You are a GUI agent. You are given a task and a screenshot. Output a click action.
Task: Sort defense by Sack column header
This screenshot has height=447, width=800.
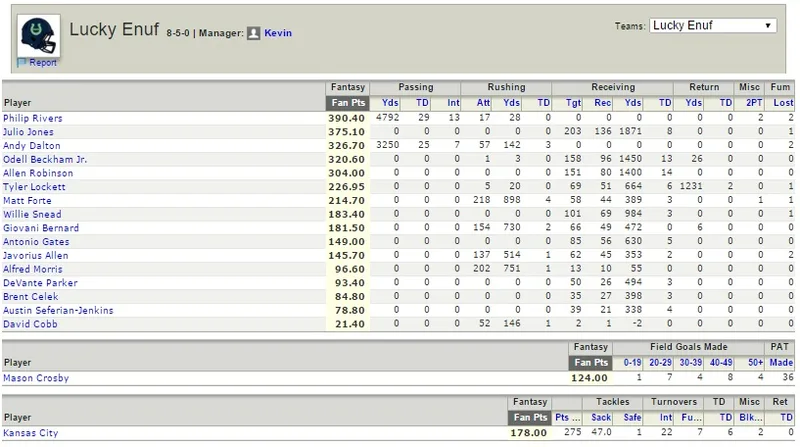pyautogui.click(x=601, y=417)
